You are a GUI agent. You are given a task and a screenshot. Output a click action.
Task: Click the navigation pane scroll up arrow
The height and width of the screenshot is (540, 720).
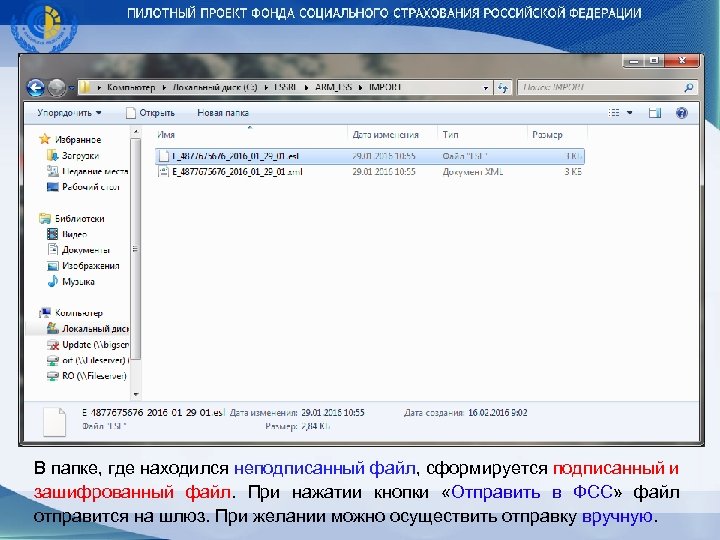point(135,132)
